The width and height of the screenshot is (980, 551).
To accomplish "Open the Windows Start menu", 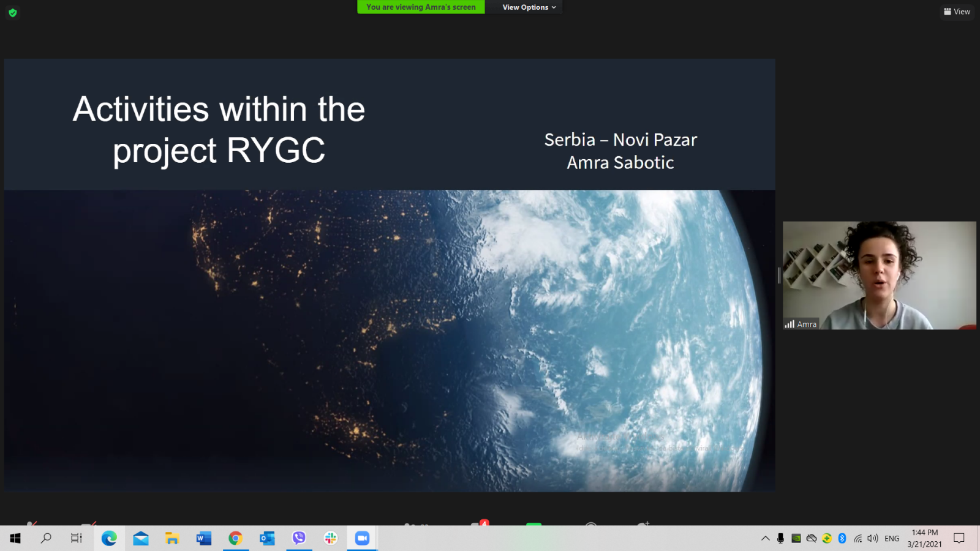I will point(15,538).
